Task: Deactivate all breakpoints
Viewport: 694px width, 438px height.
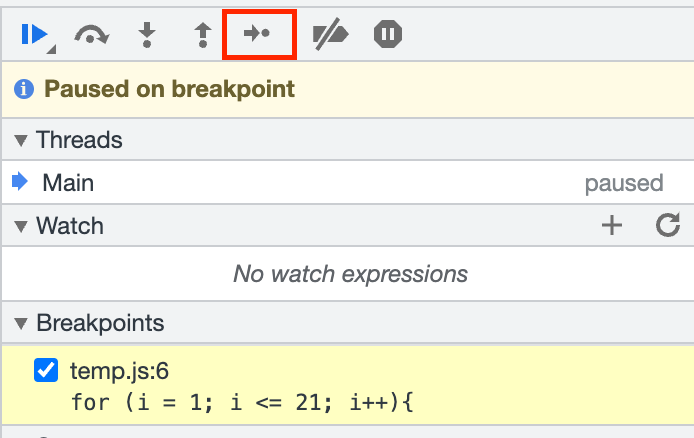Action: 329,35
